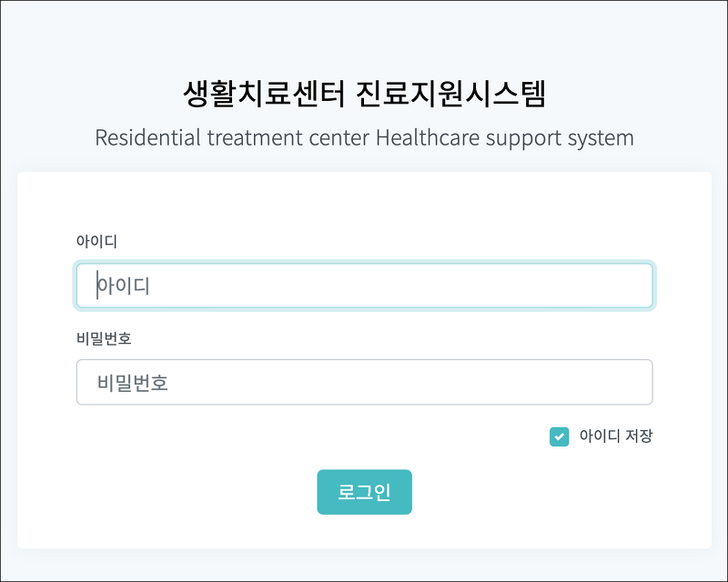Click the 아이디 저장 label text
Image resolution: width=728 pixels, height=582 pixels.
click(616, 436)
